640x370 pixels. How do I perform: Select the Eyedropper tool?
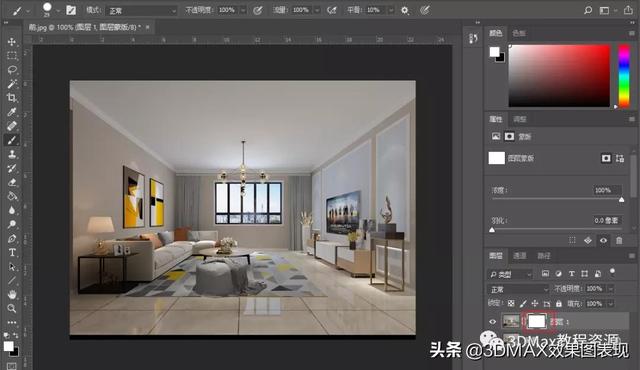(x=12, y=112)
